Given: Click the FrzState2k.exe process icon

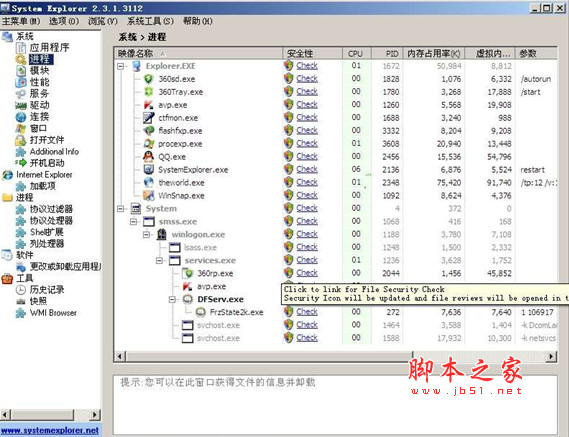Looking at the screenshot, I should coord(200,312).
